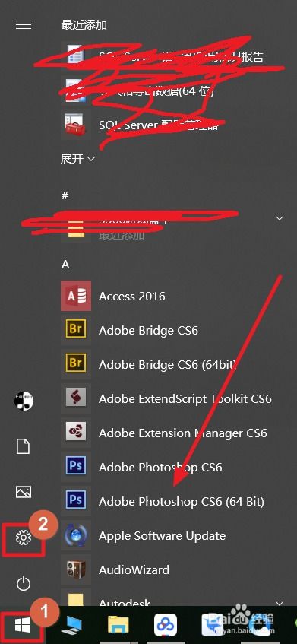Open the Settings gear icon
This screenshot has height=644, width=297.
coord(23,538)
